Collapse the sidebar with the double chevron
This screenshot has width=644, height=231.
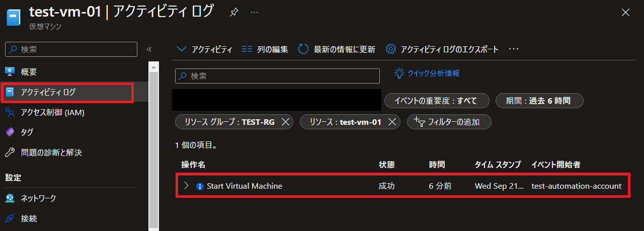coord(149,49)
